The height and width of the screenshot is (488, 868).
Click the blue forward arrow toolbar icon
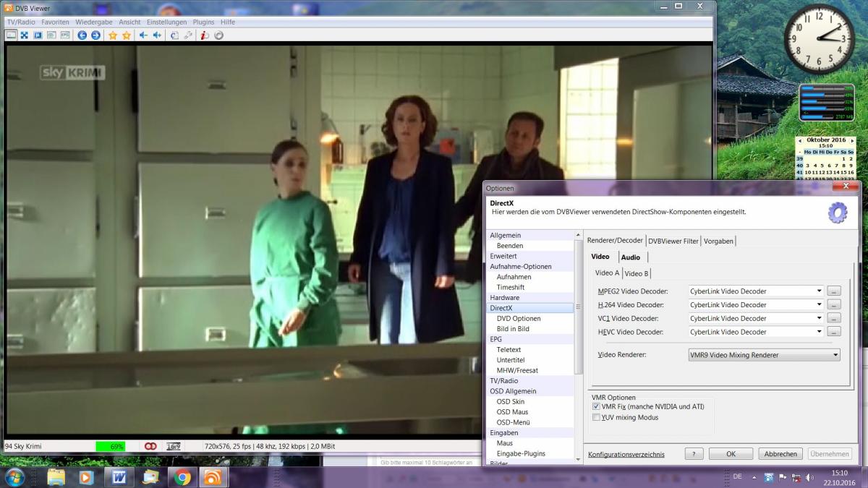[x=95, y=35]
